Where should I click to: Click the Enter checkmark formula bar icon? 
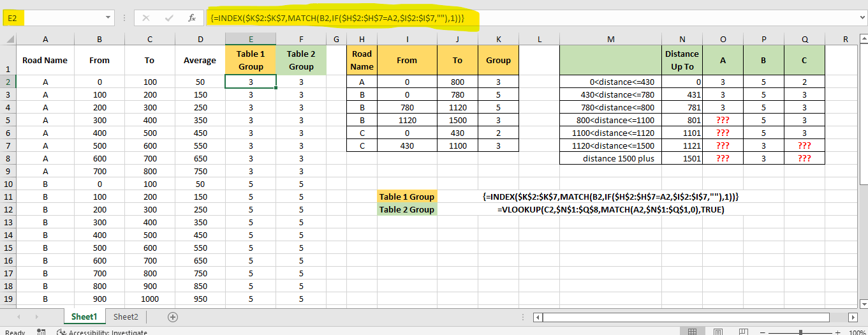(168, 18)
